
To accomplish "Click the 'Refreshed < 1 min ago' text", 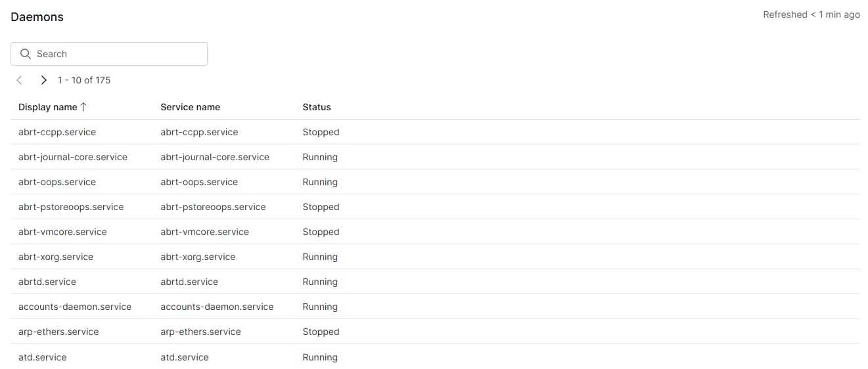I will pyautogui.click(x=811, y=14).
